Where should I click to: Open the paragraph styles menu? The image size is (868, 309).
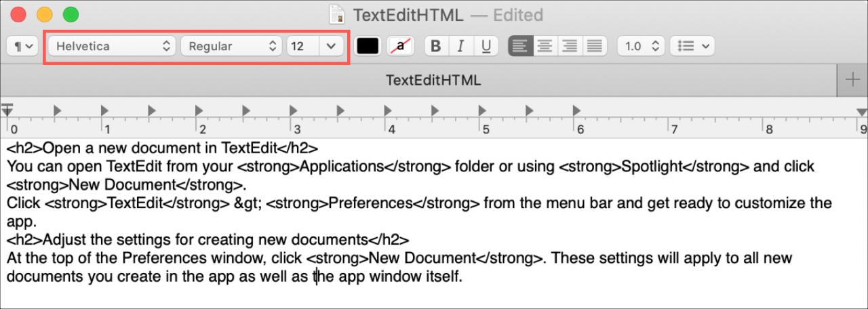[22, 46]
